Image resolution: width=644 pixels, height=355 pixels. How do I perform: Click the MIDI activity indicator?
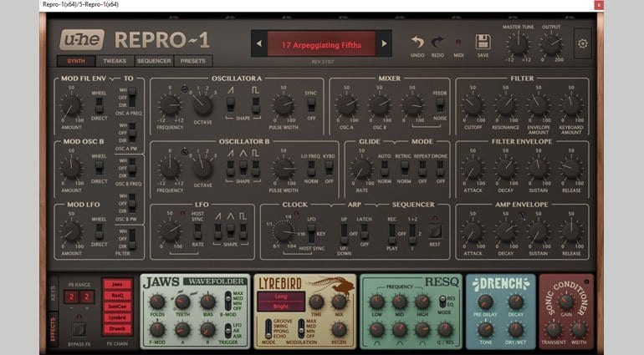pos(458,42)
